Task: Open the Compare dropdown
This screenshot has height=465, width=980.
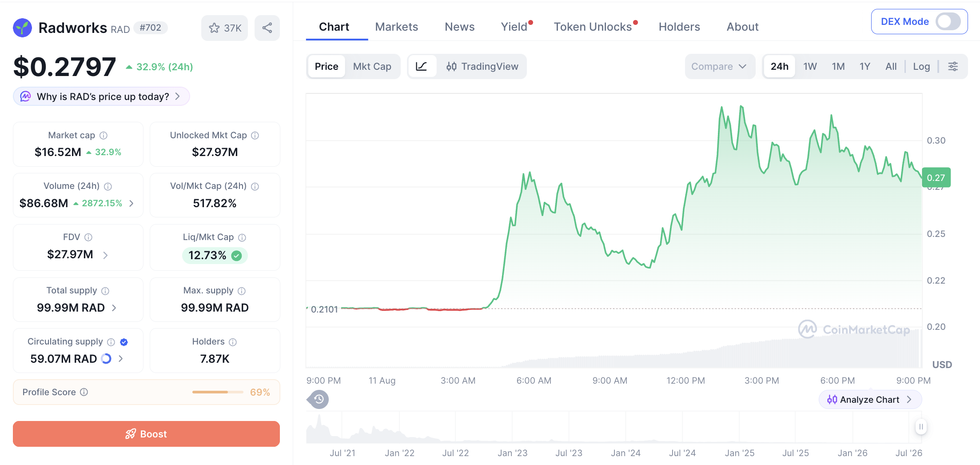Action: tap(719, 67)
